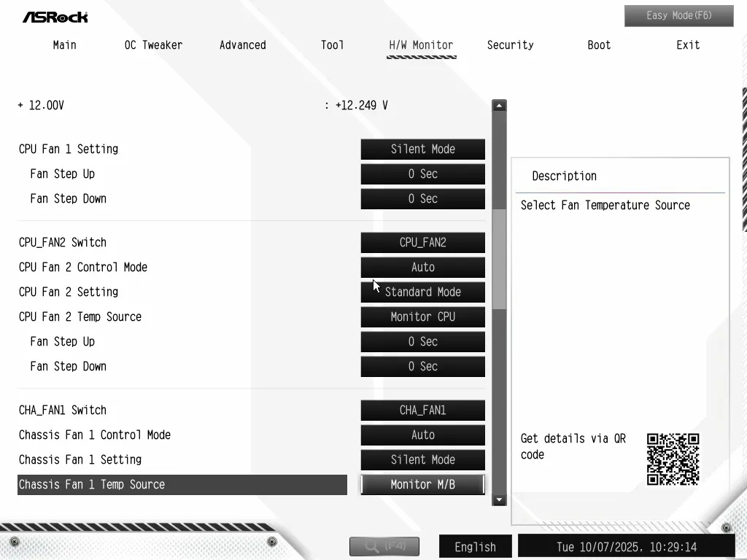The image size is (747, 560).
Task: Toggle the CHA_FAN1 Switch value
Action: [x=422, y=411]
